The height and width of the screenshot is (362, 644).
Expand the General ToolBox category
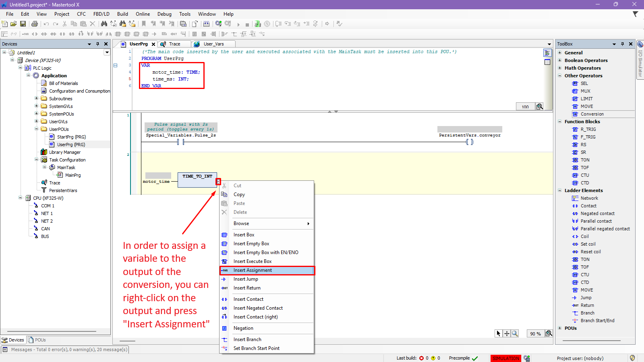(x=560, y=53)
